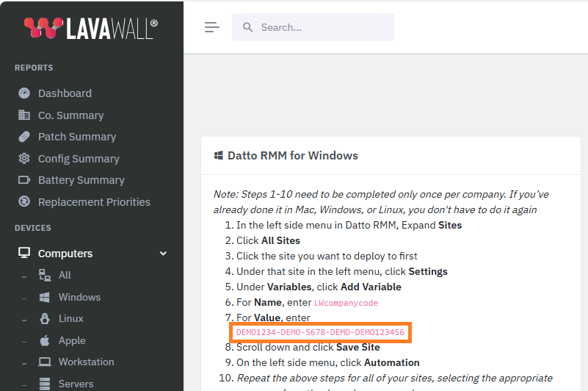Toggle the hamburger menu icon

212,27
